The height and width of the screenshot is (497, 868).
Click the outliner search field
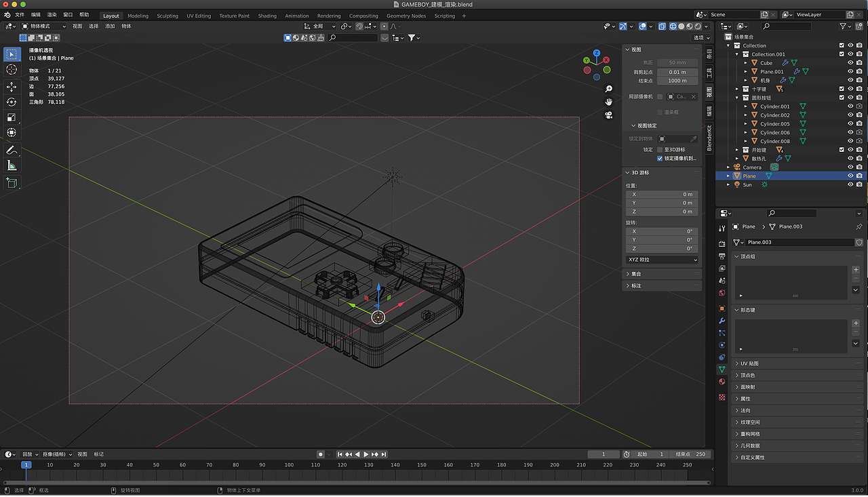click(x=785, y=26)
